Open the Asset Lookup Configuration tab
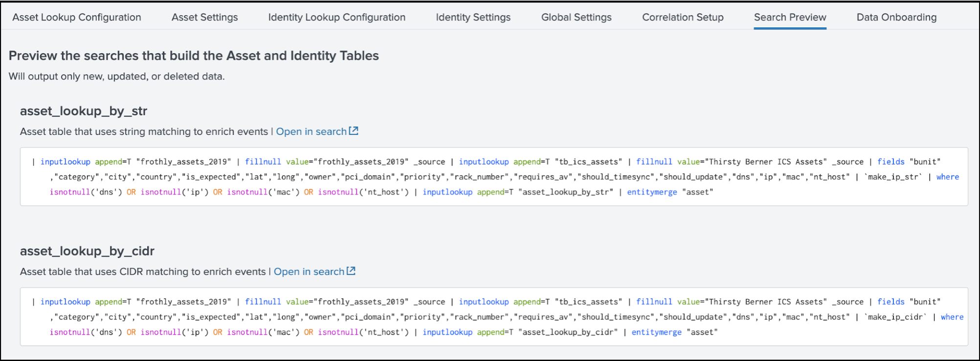Viewport: 980px width, 361px height. [x=77, y=17]
